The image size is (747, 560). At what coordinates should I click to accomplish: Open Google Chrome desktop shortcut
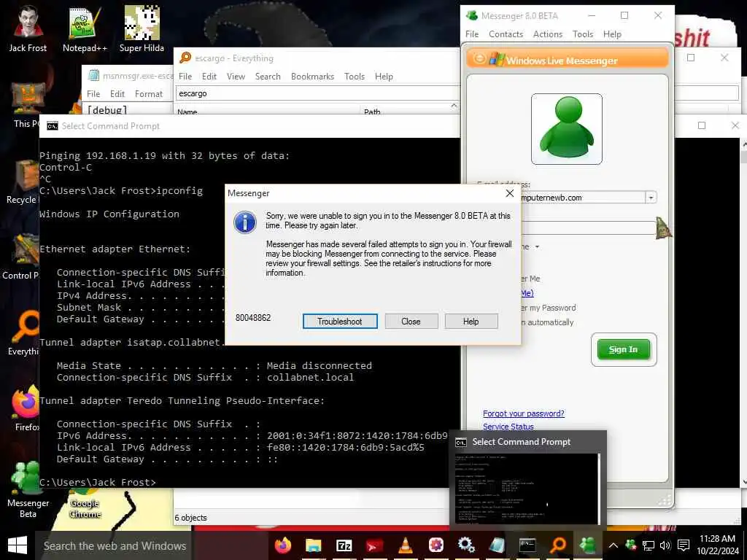85,503
